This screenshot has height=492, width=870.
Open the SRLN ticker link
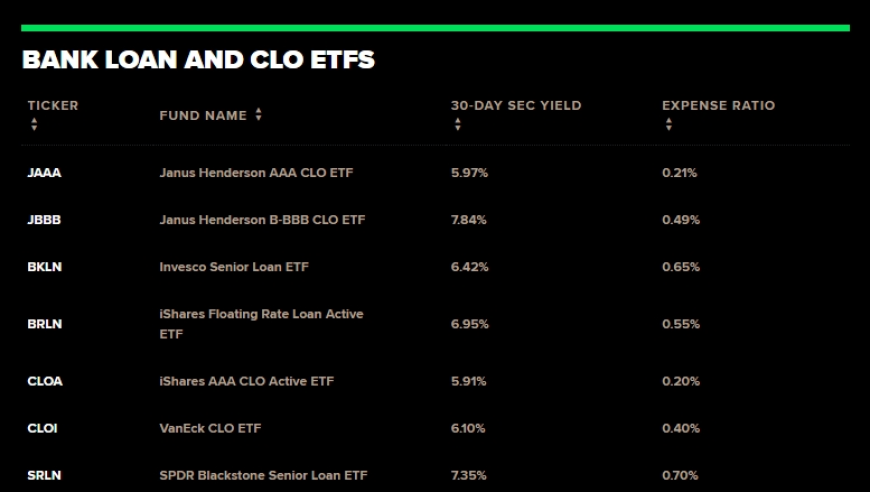(x=44, y=475)
